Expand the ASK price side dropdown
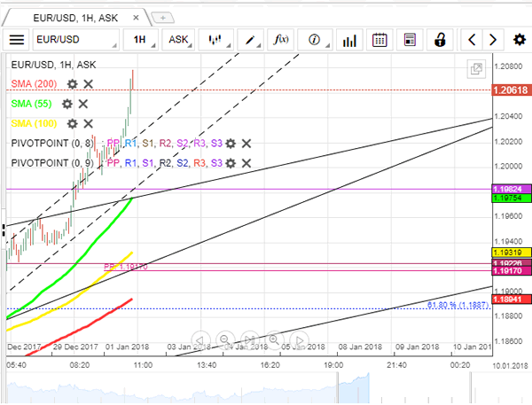Viewport: 532px width, 405px height. coord(178,40)
